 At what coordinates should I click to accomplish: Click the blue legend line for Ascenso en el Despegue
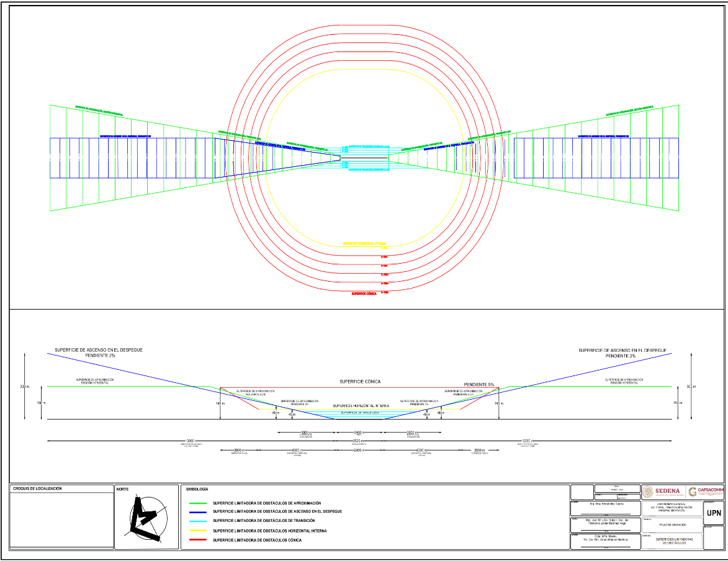click(197, 513)
